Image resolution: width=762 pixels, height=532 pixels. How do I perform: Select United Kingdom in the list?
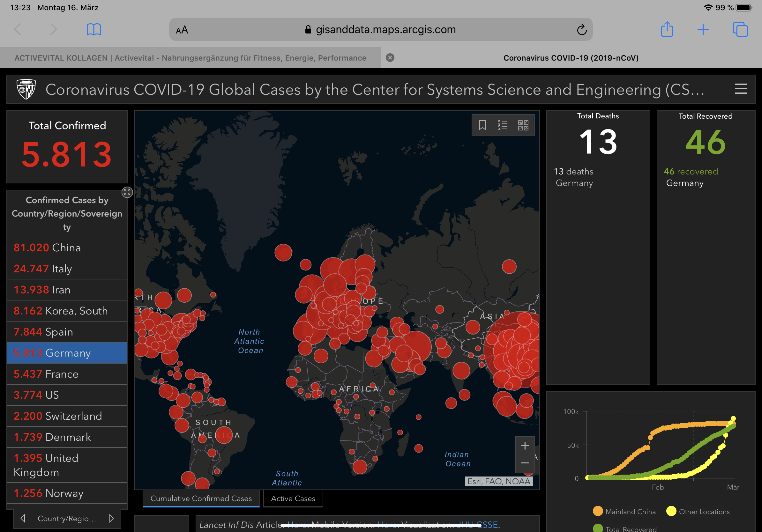pos(67,465)
